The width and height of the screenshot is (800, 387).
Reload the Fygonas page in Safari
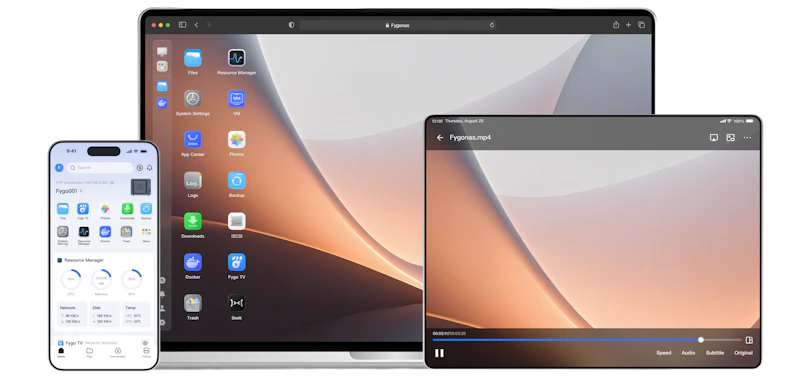492,25
